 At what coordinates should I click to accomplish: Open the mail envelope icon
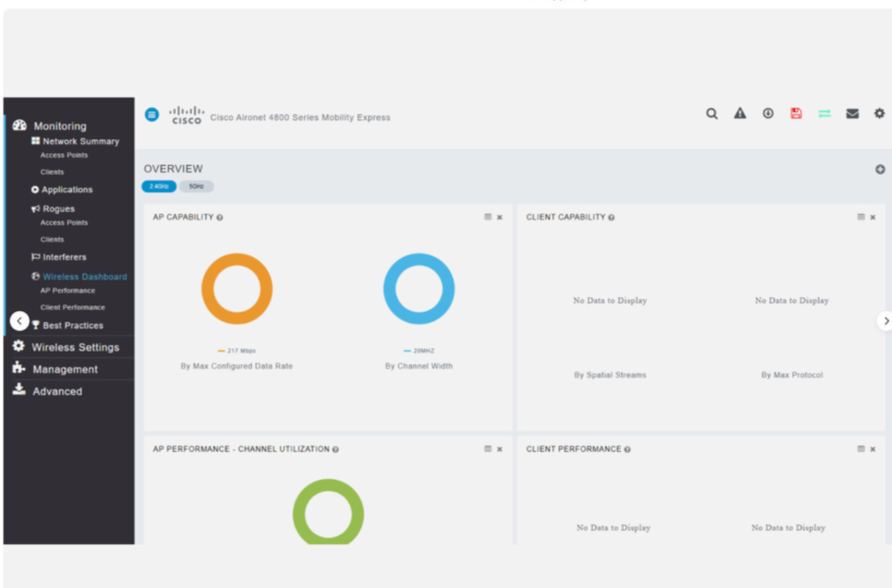(x=852, y=113)
